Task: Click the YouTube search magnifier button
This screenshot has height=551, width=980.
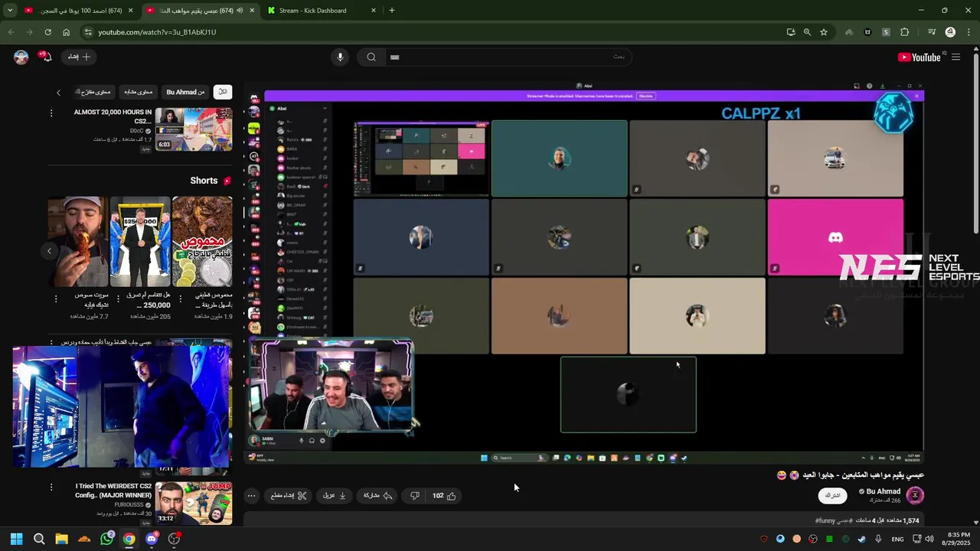Action: tap(371, 57)
